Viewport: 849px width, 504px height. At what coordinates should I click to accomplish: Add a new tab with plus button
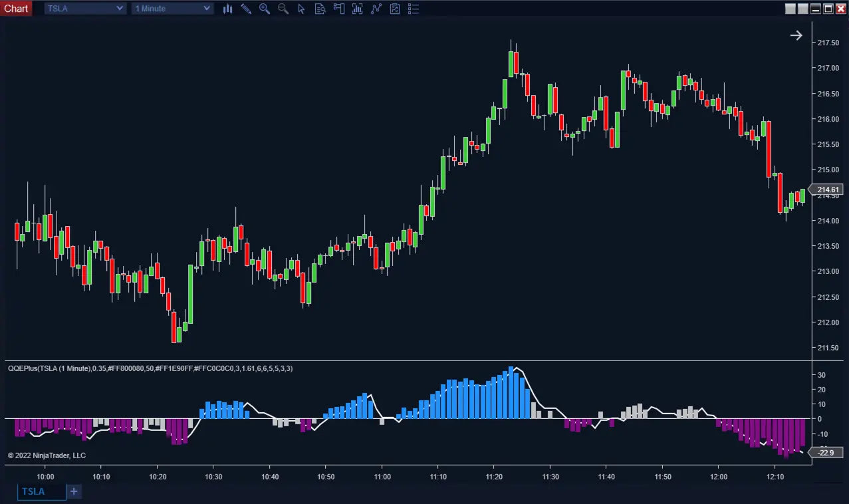tap(74, 491)
